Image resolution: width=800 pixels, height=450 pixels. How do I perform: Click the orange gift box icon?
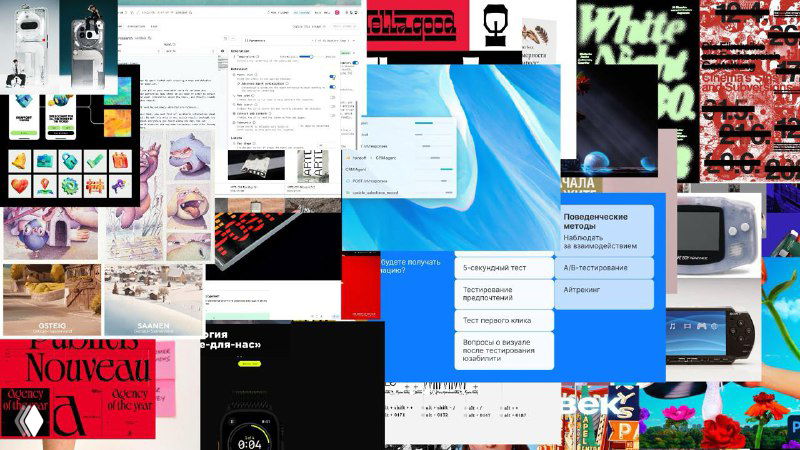tap(120, 161)
